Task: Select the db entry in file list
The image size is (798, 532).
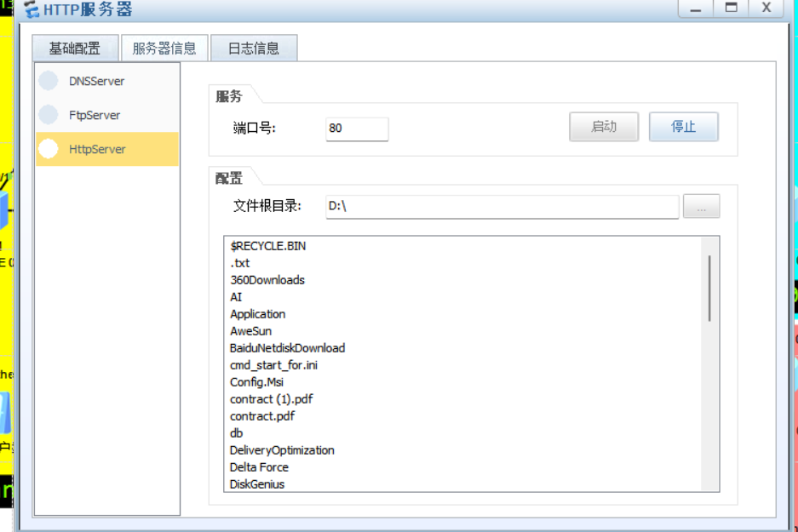Action: (236, 433)
